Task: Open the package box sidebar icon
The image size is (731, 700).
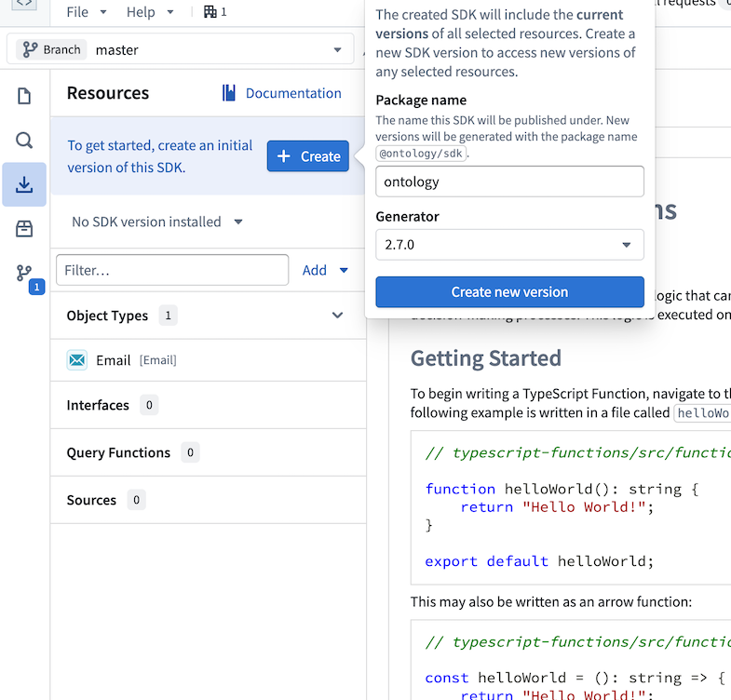Action: [24, 228]
